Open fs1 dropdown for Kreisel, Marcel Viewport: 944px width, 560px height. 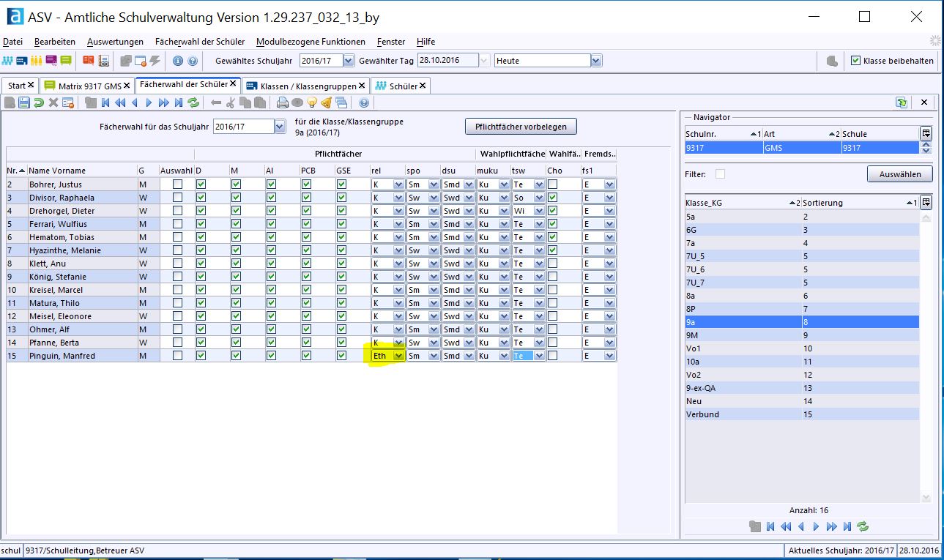coord(609,290)
